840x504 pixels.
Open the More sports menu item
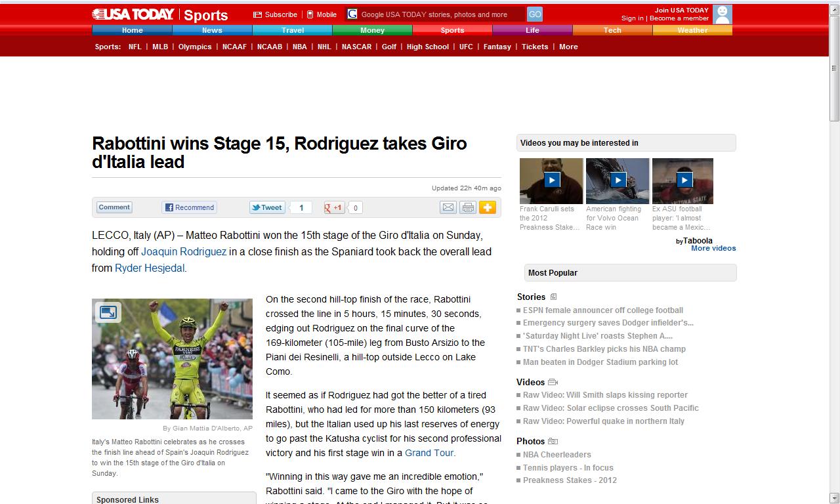pyautogui.click(x=568, y=47)
